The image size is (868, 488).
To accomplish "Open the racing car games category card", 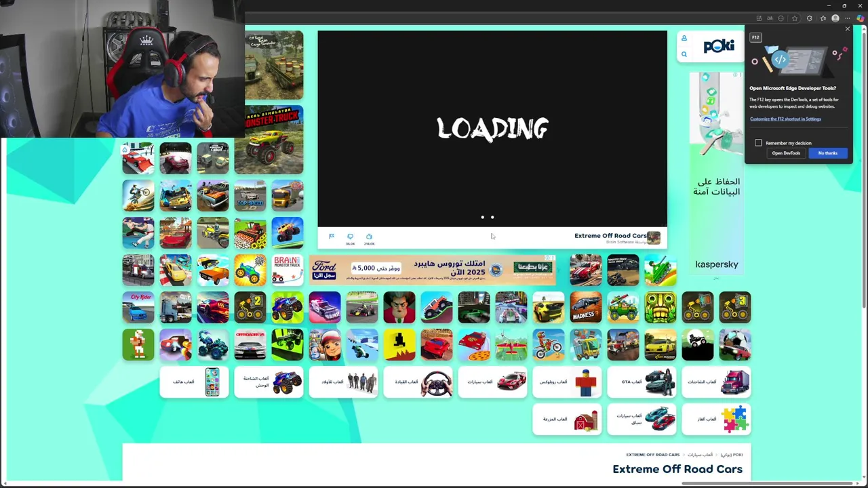I will coord(642,419).
